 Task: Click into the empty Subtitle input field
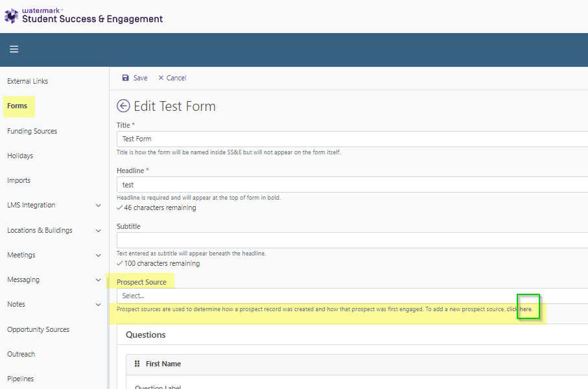tap(352, 240)
